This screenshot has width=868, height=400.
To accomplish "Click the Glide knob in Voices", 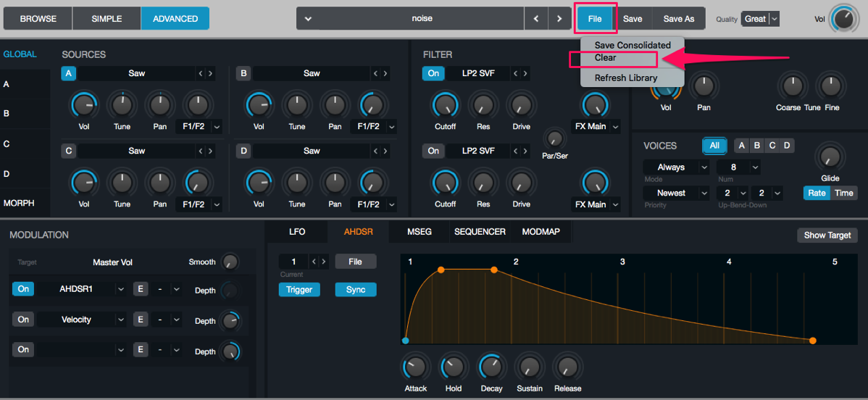I will pos(830,157).
